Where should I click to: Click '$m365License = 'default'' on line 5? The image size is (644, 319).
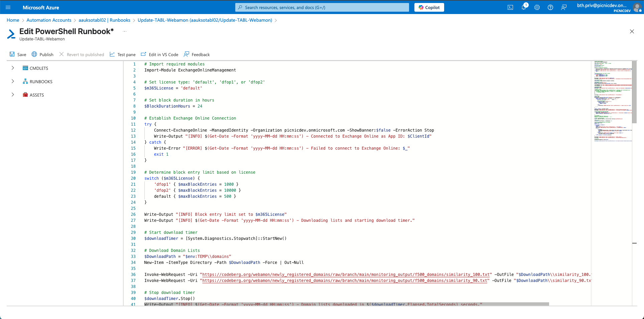pyautogui.click(x=173, y=88)
